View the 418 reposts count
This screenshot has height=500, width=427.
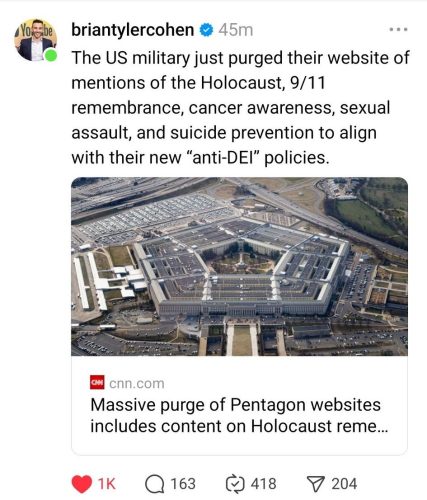pyautogui.click(x=264, y=484)
